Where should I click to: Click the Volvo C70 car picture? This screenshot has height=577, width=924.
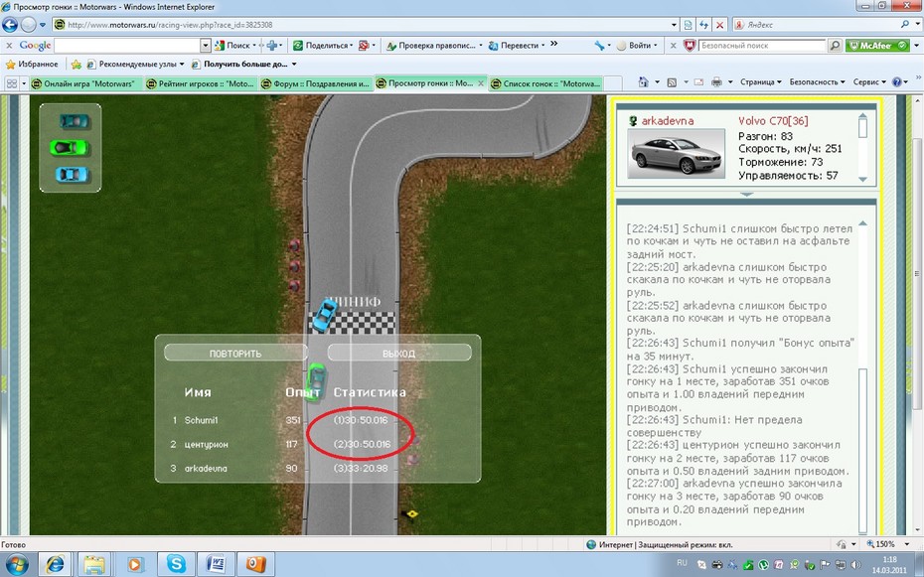[x=676, y=154]
